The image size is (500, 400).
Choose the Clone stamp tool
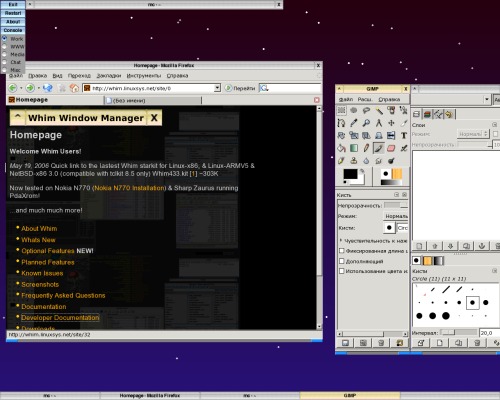coord(354,161)
